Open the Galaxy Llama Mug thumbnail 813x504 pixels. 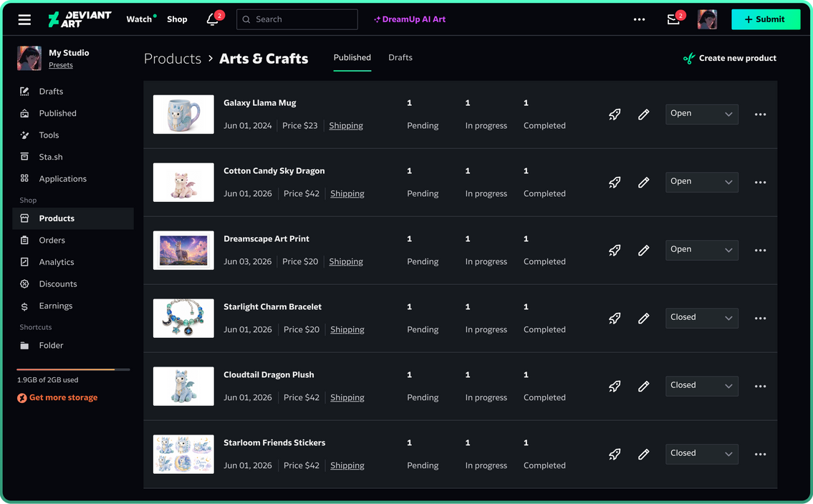tap(183, 115)
